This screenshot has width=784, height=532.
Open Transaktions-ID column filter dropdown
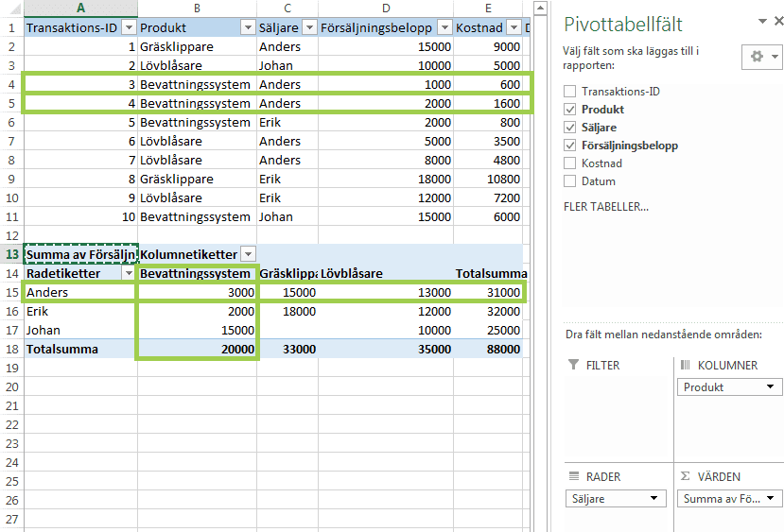129,27
